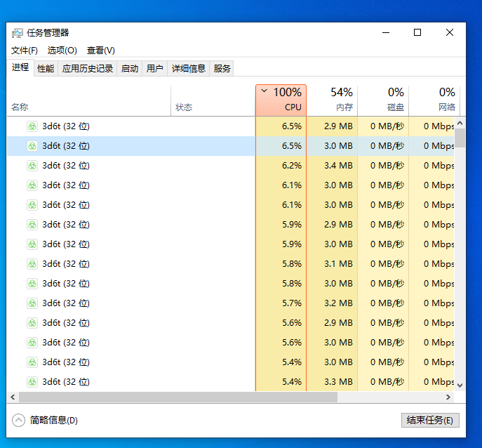Click the sort arrow on the CPU column header
Image resolution: width=482 pixels, height=448 pixels.
pyautogui.click(x=264, y=91)
